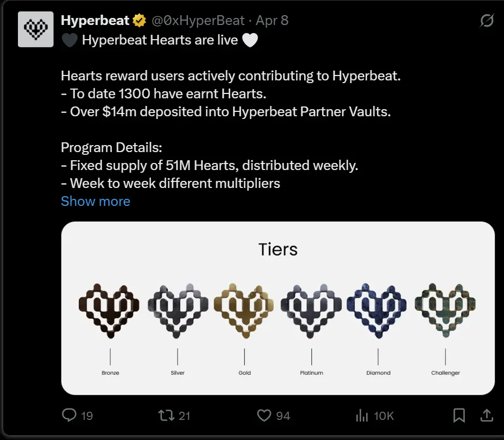504x440 pixels.
Task: Open the reply icon on Hyperbeat's tweet
Action: [x=69, y=415]
